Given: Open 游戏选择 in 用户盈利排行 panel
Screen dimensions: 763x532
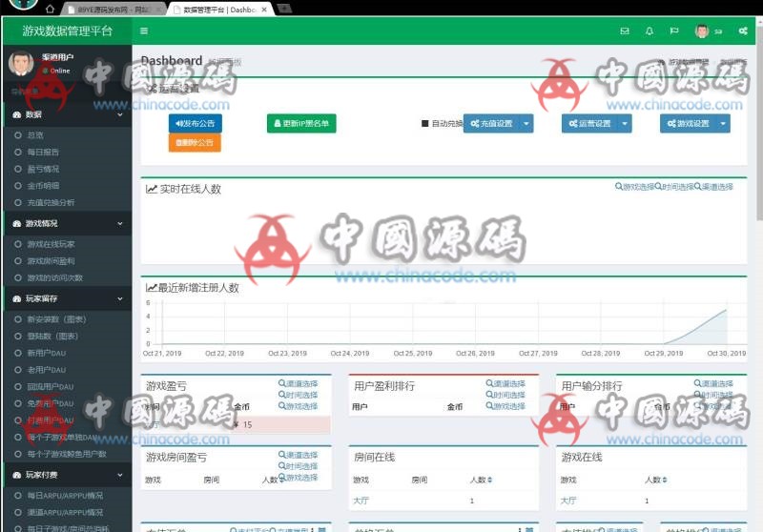Looking at the screenshot, I should (x=505, y=406).
